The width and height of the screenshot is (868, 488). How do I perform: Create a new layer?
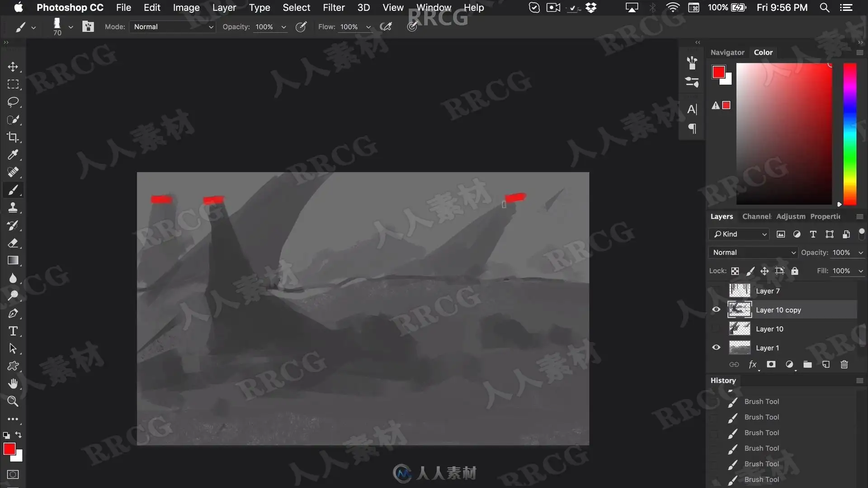click(826, 364)
